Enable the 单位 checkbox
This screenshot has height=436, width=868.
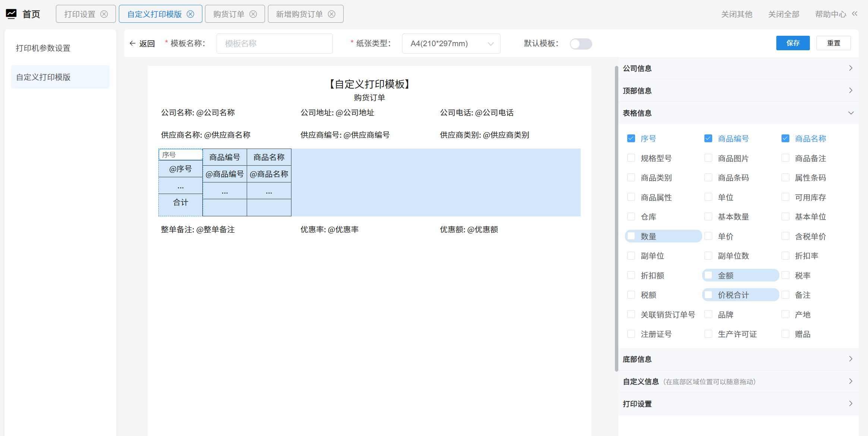[708, 197]
